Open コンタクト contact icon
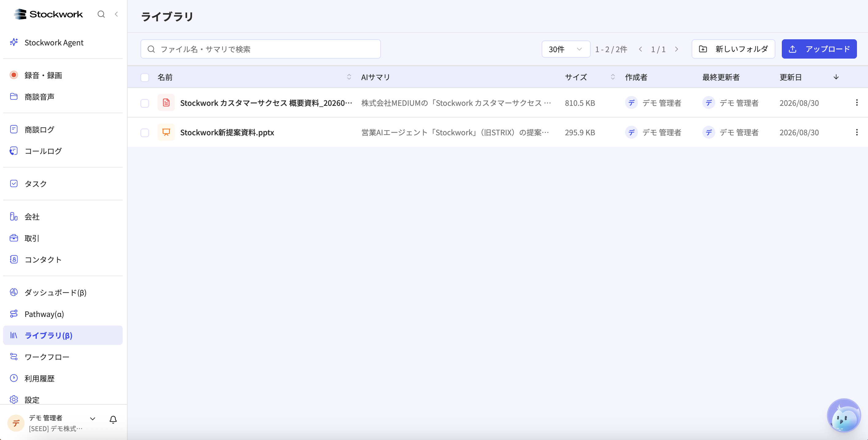Image resolution: width=868 pixels, height=440 pixels. pyautogui.click(x=14, y=259)
